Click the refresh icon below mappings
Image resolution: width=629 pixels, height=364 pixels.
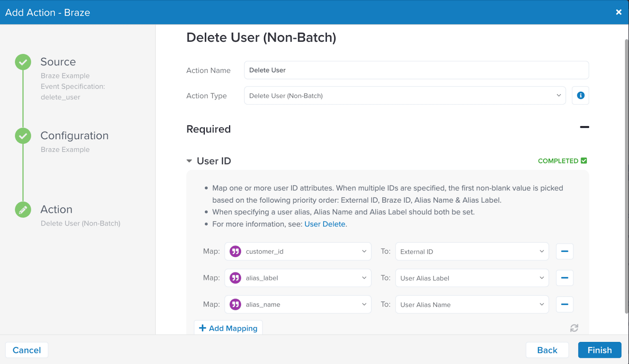click(574, 328)
